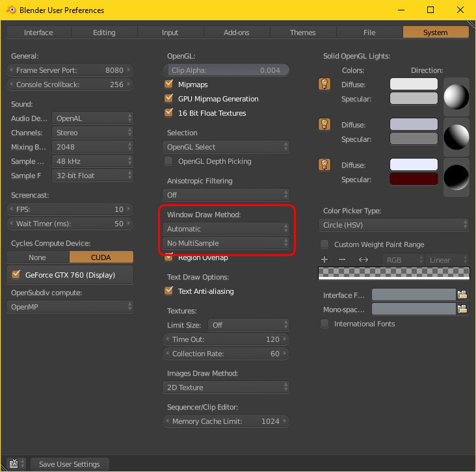
Task: Disable the Mipmaps checkbox
Action: tap(168, 84)
